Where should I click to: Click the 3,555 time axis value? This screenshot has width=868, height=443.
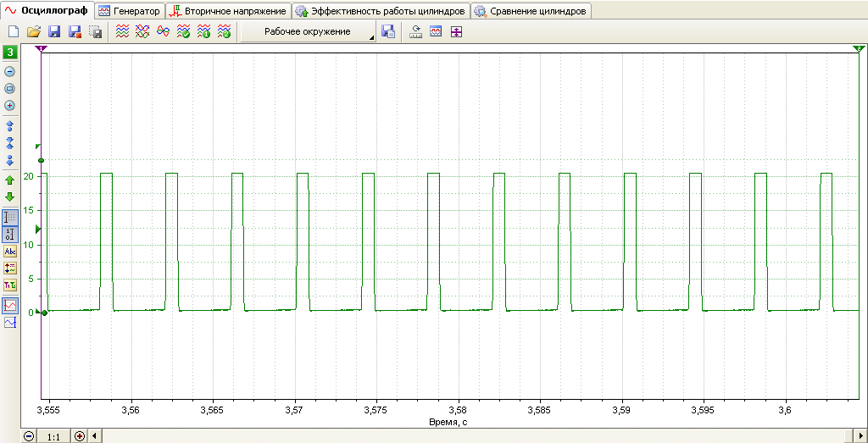47,410
